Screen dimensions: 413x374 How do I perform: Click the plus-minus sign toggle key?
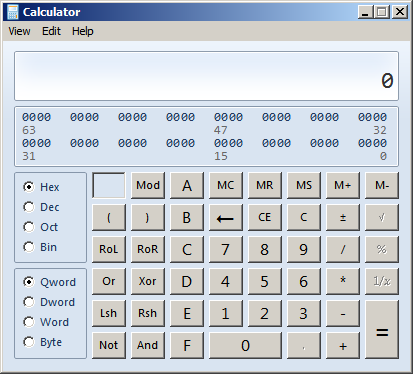[343, 217]
